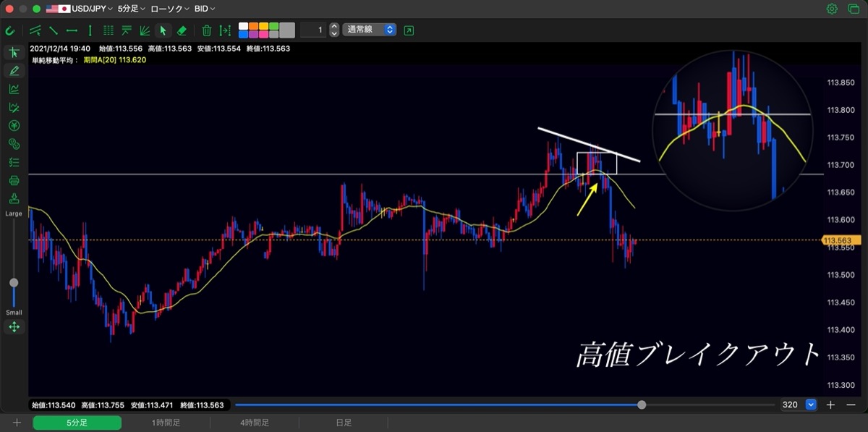The image size is (868, 432).
Task: Open the 通常線 line style dropdown
Action: point(370,30)
